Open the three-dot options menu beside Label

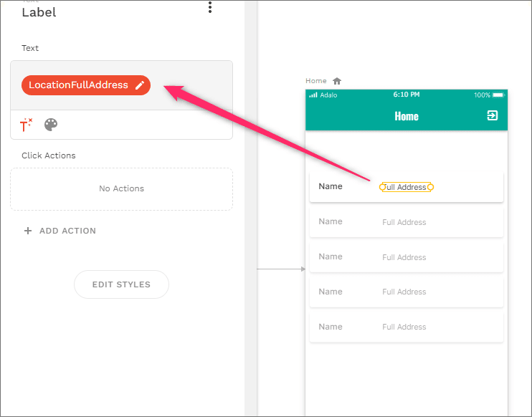[210, 7]
